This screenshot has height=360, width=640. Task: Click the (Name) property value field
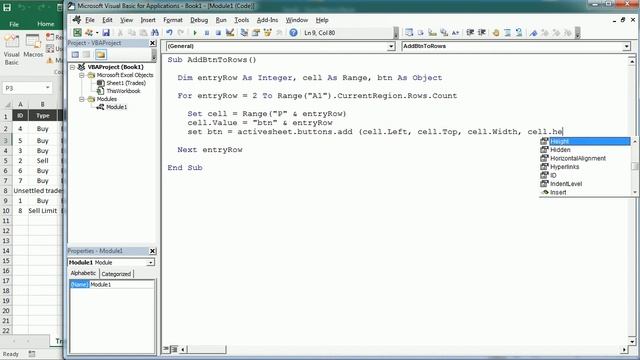pos(122,284)
